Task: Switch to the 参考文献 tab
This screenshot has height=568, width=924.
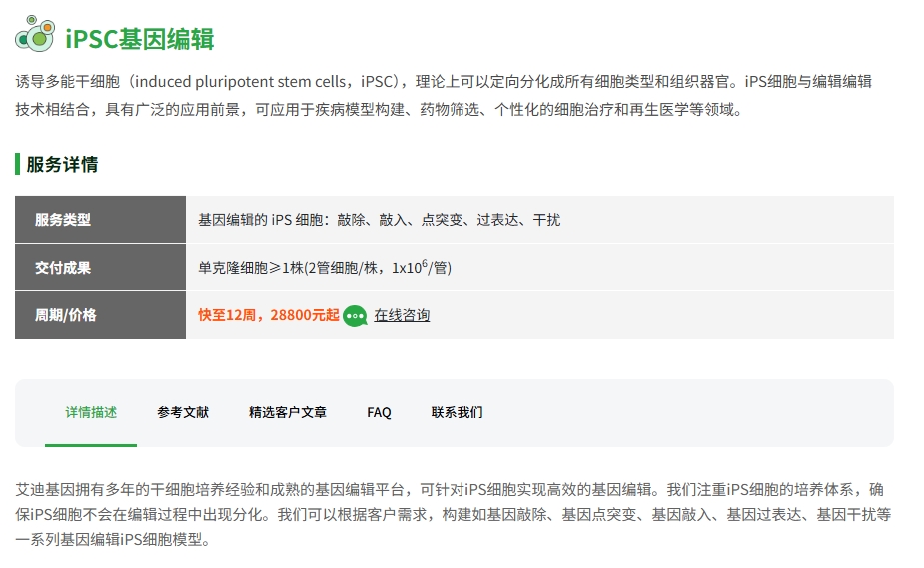Action: pos(183,412)
